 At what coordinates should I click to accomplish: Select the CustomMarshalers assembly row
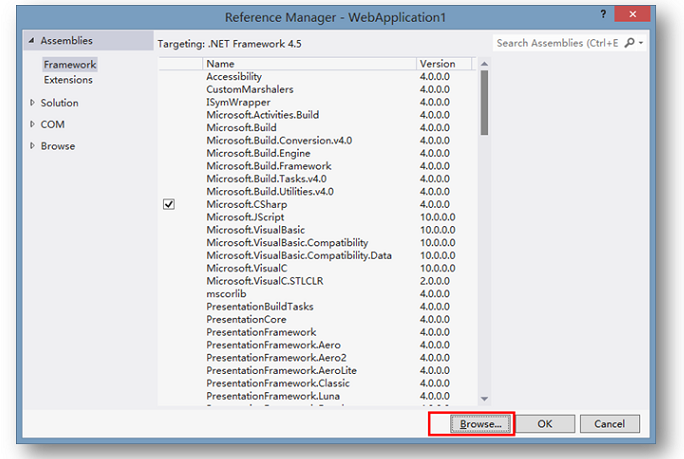point(318,89)
